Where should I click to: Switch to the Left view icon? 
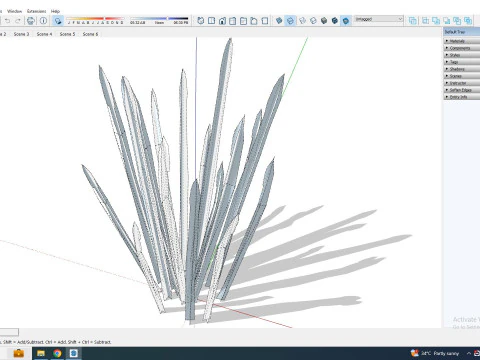pyautogui.click(x=254, y=21)
